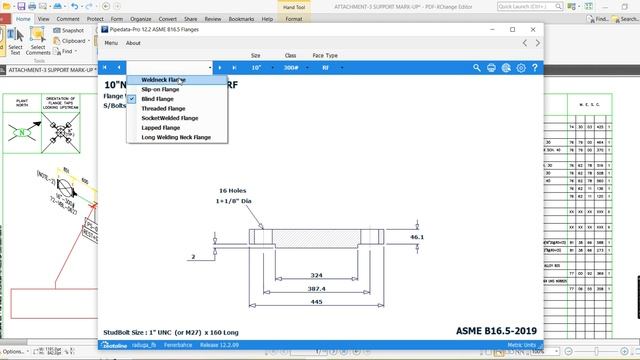Click the Open folder icon in PDF-XChange
The height and width of the screenshot is (360, 640).
(7, 7)
